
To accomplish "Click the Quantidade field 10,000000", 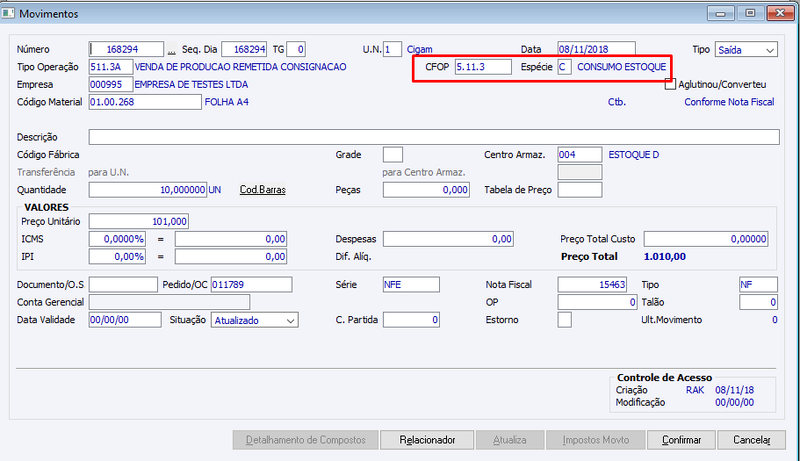I will tap(148, 190).
